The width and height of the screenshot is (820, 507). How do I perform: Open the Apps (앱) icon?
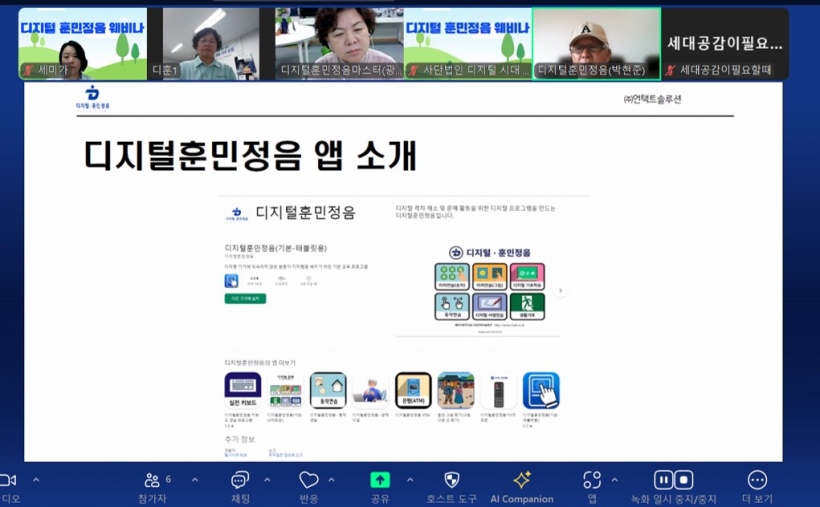coord(592,479)
